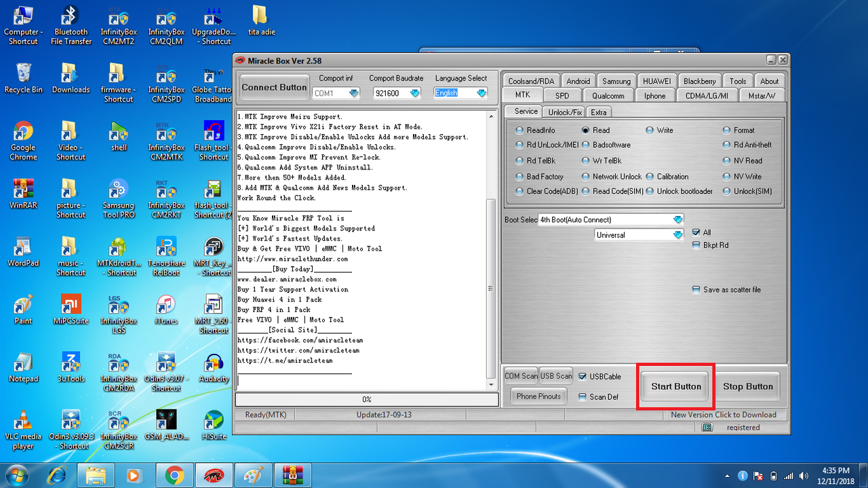Open Bluetooth File Transfer desktop icon
868x488 pixels.
click(x=71, y=26)
